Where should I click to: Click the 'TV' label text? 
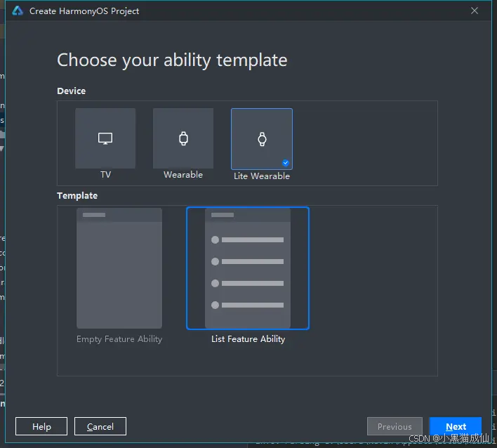105,175
